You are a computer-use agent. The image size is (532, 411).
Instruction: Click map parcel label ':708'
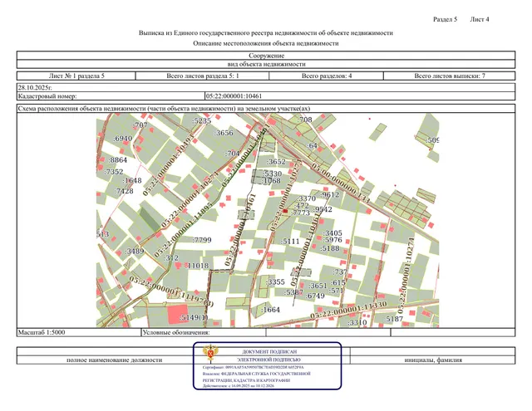pyautogui.click(x=305, y=120)
